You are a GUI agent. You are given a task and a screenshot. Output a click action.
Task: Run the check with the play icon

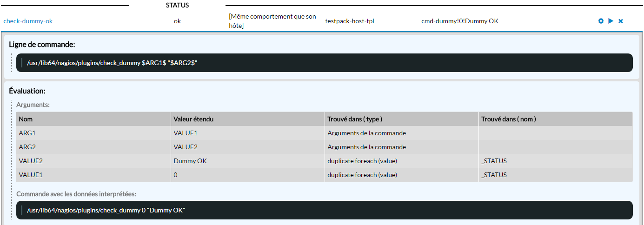611,21
